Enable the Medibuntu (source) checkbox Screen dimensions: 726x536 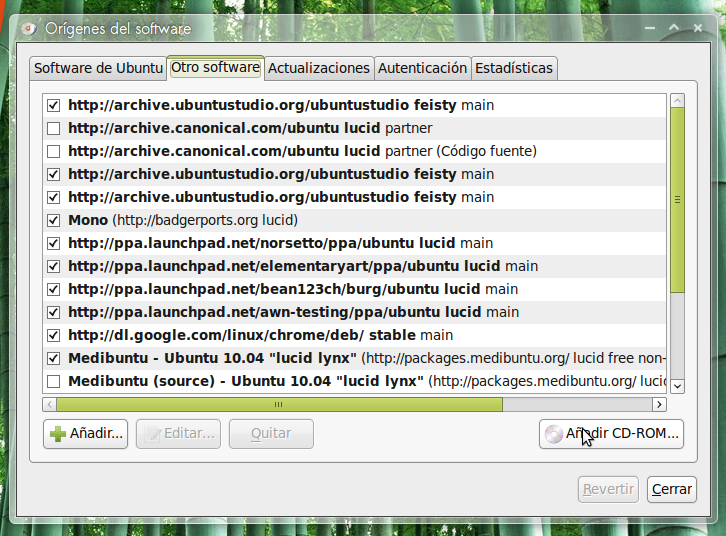tap(54, 381)
